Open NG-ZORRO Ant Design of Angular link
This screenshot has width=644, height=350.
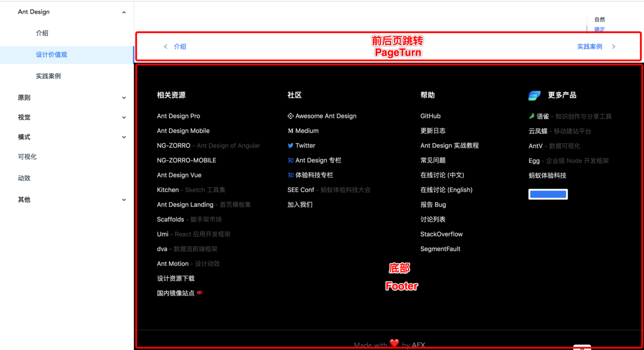(208, 145)
